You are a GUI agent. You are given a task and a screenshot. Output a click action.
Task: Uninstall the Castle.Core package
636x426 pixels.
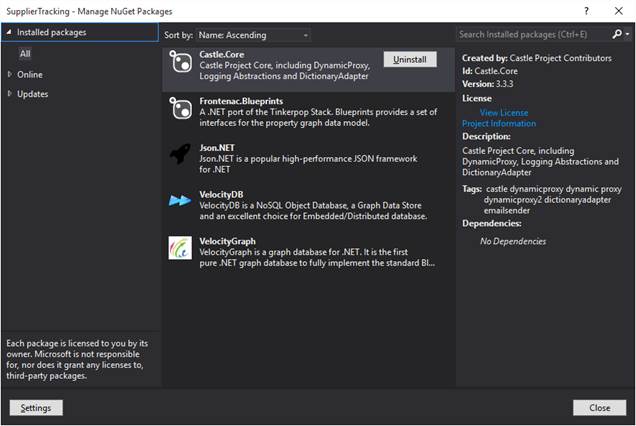(x=410, y=59)
